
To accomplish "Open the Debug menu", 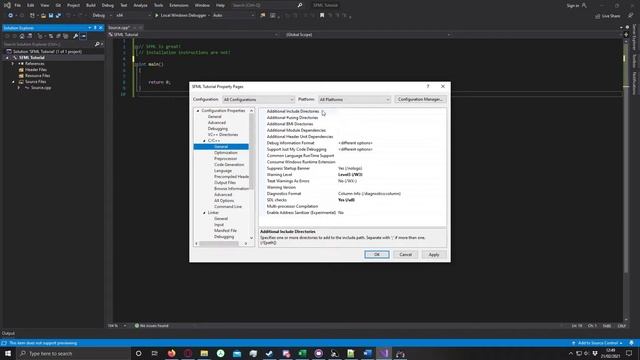I will [108, 5].
